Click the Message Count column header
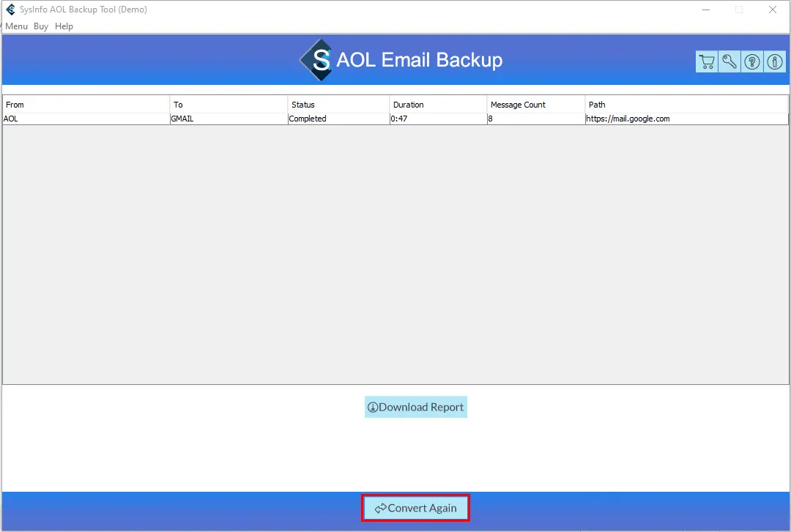The image size is (791, 532). pos(535,105)
